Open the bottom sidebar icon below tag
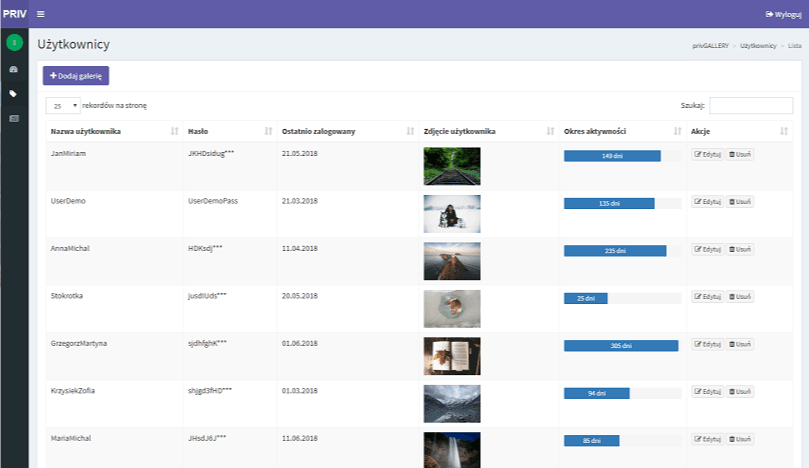The width and height of the screenshot is (809, 468). click(14, 118)
